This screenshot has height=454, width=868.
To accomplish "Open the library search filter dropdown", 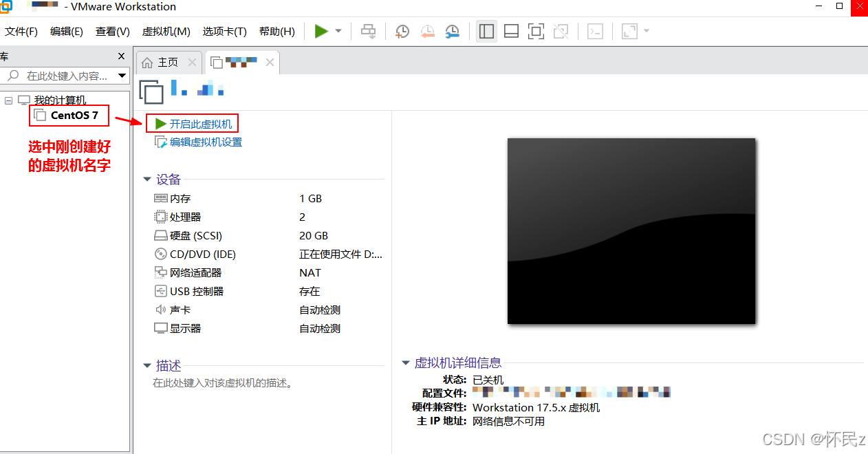I will click(x=122, y=76).
